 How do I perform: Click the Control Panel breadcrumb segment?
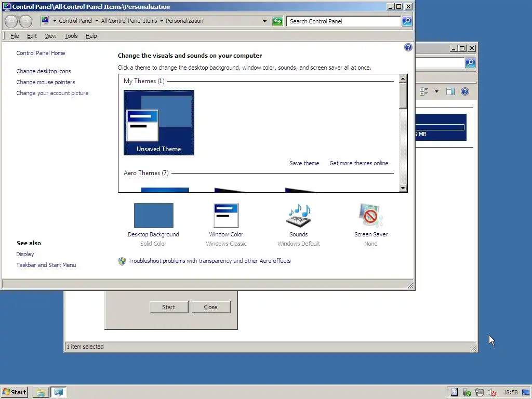(x=75, y=21)
